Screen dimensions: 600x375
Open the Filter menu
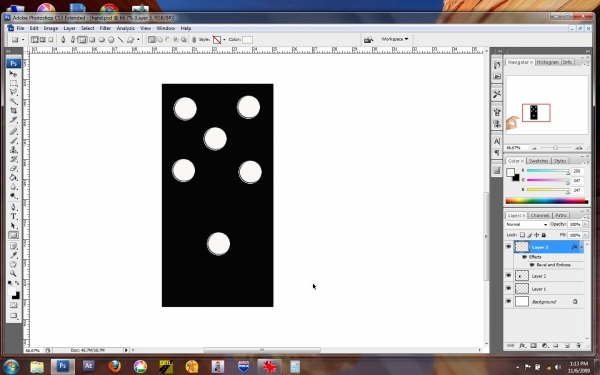click(x=105, y=28)
